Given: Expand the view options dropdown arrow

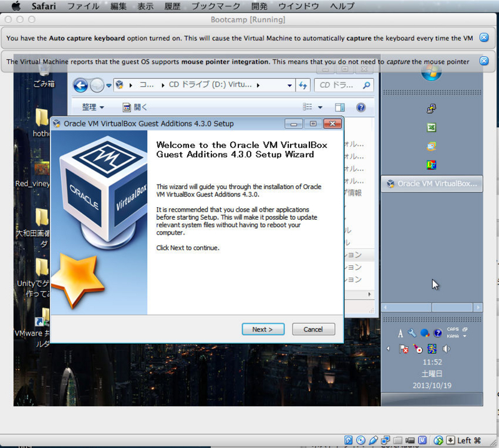Looking at the screenshot, I should (x=320, y=107).
